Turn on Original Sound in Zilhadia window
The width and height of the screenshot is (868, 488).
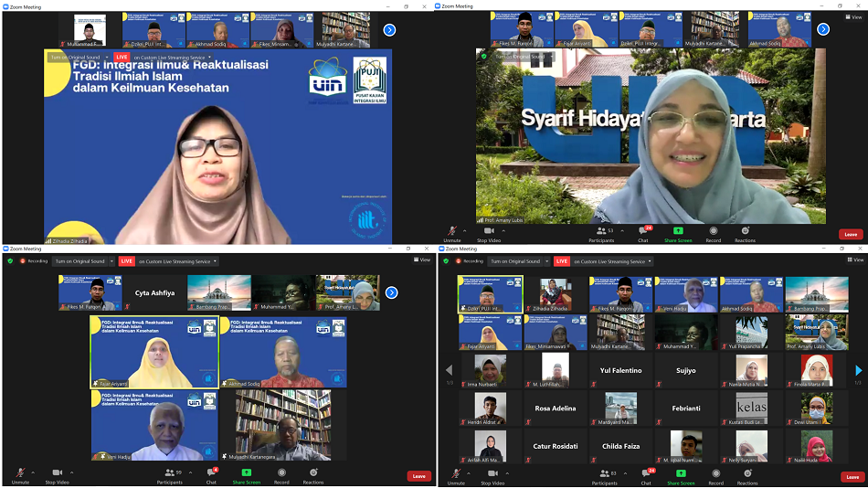(x=75, y=57)
